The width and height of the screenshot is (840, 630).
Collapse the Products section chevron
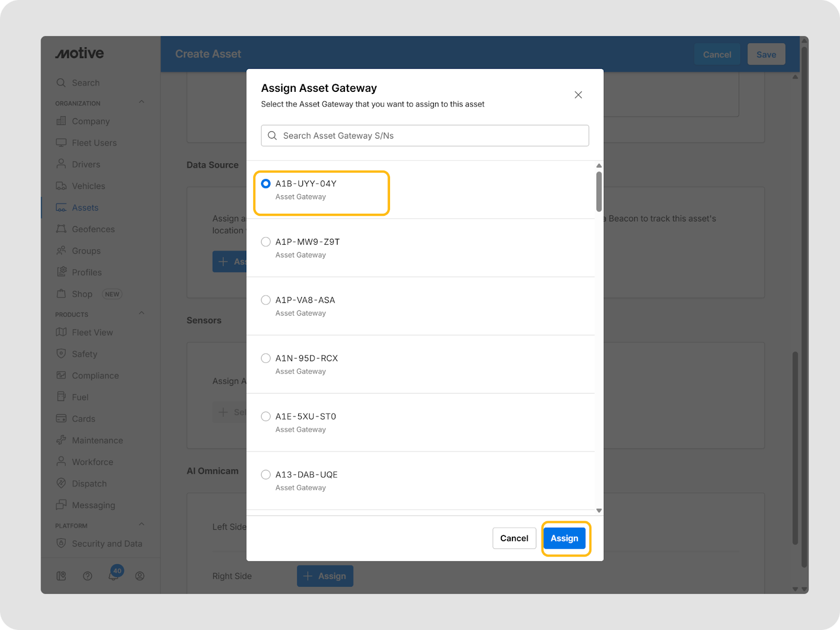click(141, 313)
